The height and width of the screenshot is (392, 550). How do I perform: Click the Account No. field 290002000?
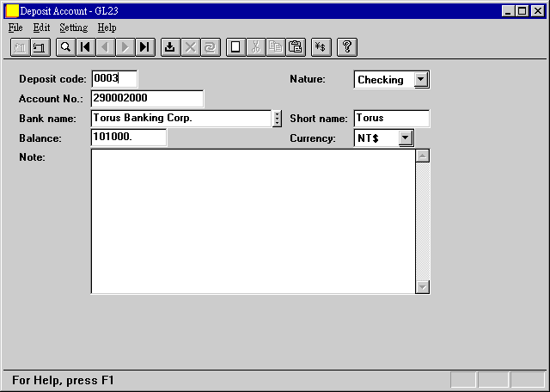tap(147, 98)
